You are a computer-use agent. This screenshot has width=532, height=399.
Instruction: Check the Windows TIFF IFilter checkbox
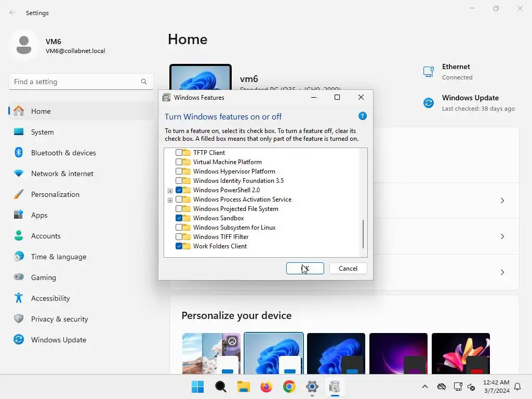[x=179, y=236]
